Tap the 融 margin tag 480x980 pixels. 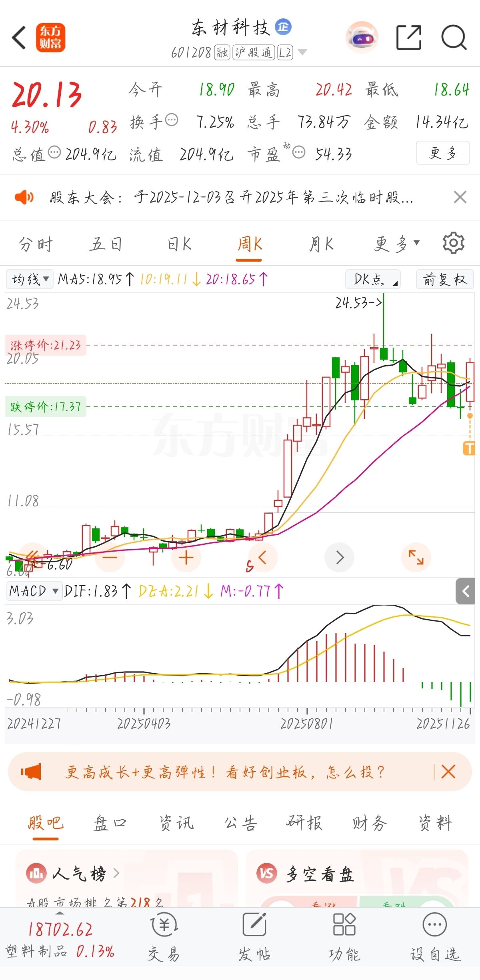point(222,52)
